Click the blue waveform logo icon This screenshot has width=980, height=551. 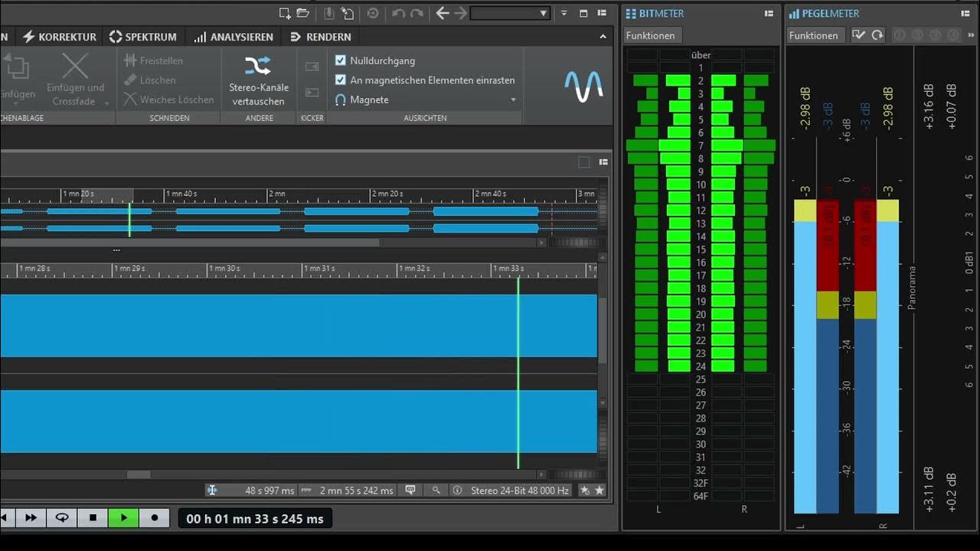[x=583, y=86]
